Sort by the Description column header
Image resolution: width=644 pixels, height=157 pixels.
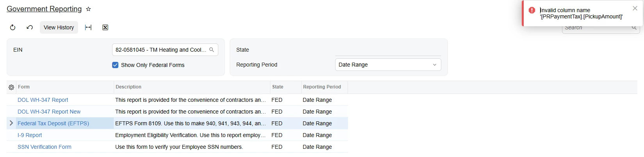pos(192,87)
